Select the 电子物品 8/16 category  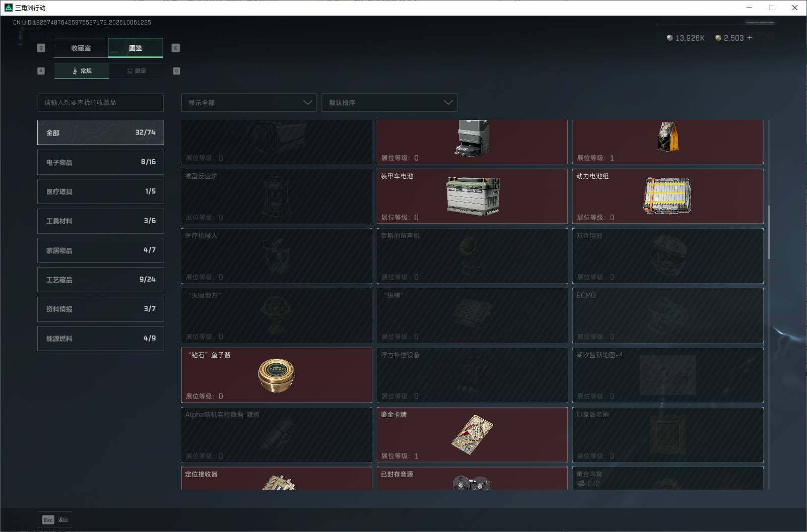click(101, 162)
